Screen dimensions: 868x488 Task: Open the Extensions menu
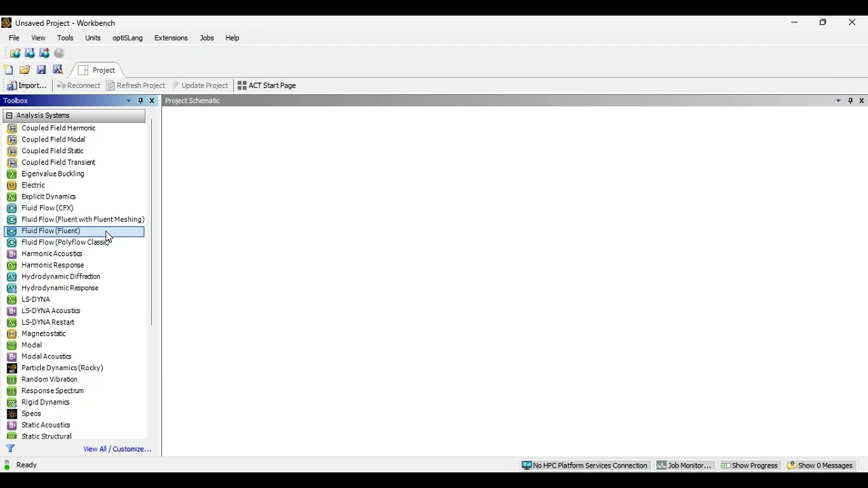[171, 38]
